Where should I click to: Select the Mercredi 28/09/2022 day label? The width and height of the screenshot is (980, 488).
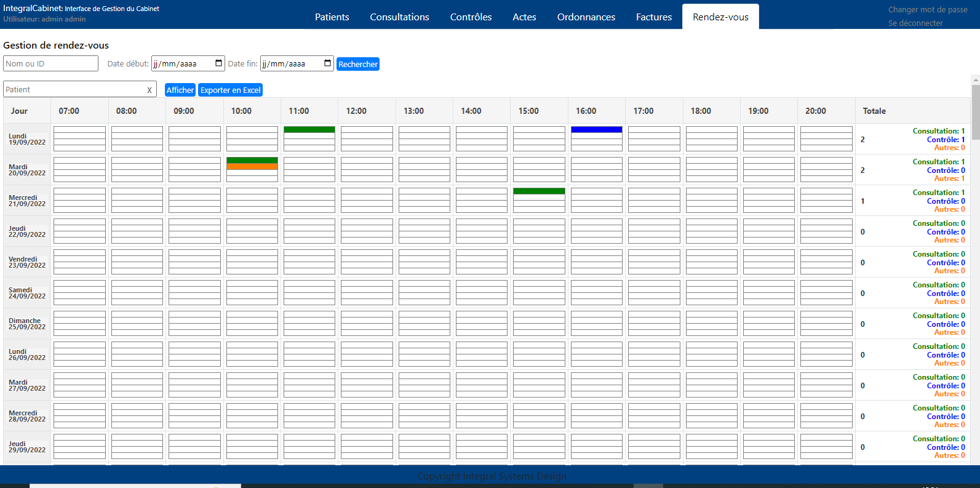[27, 416]
